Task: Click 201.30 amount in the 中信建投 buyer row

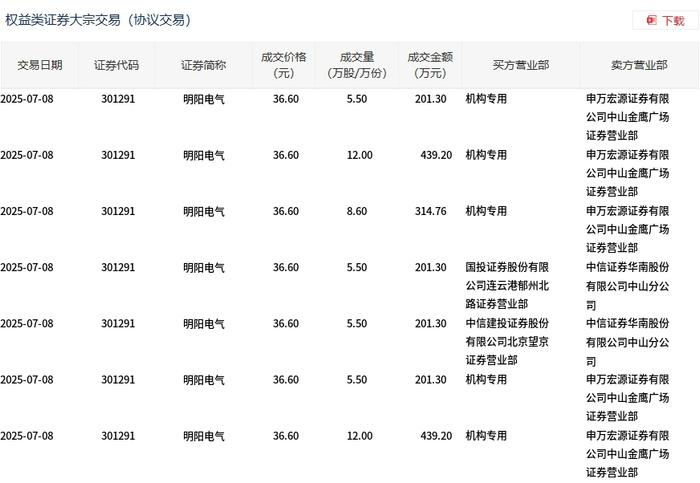Action: tap(430, 324)
